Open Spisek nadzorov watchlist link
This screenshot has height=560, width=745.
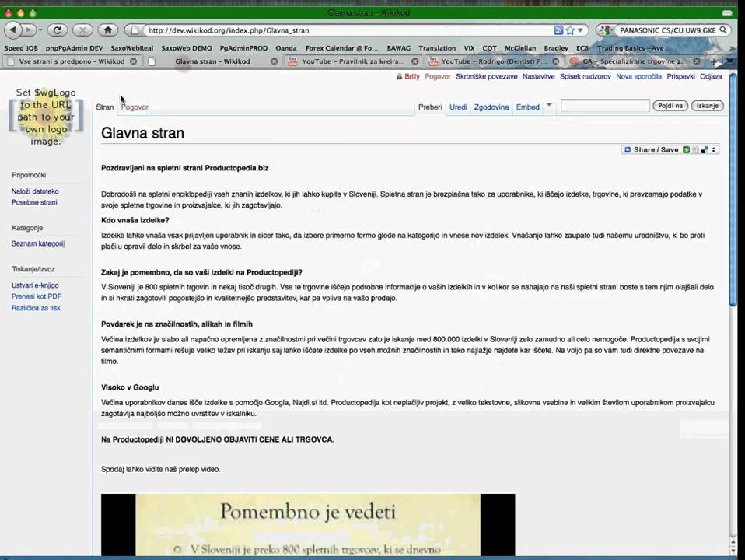[x=585, y=76]
